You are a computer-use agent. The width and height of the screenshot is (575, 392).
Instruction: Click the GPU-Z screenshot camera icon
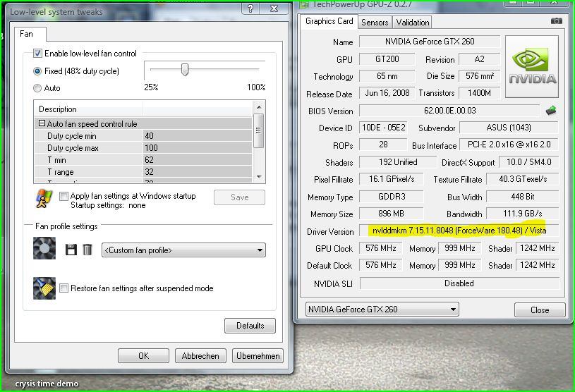click(556, 21)
